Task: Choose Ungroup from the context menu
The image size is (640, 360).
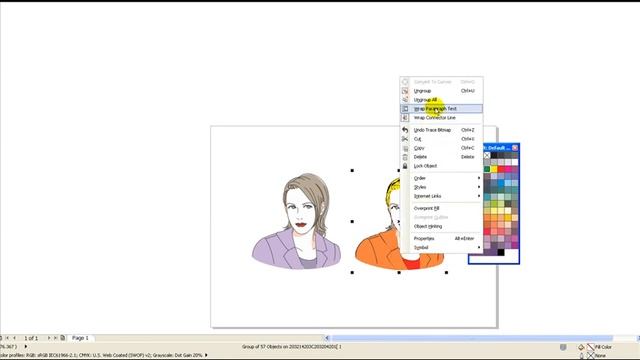Action: pyautogui.click(x=442, y=91)
